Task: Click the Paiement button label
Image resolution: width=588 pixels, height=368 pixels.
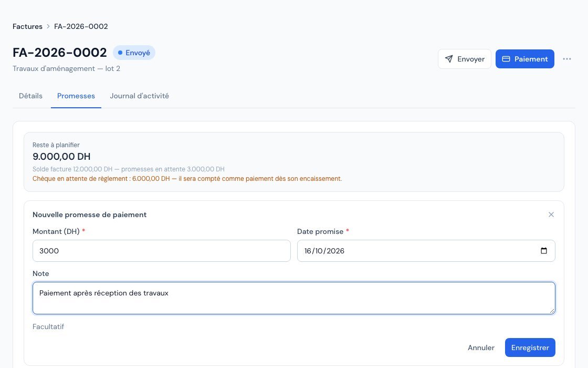Action: click(531, 59)
